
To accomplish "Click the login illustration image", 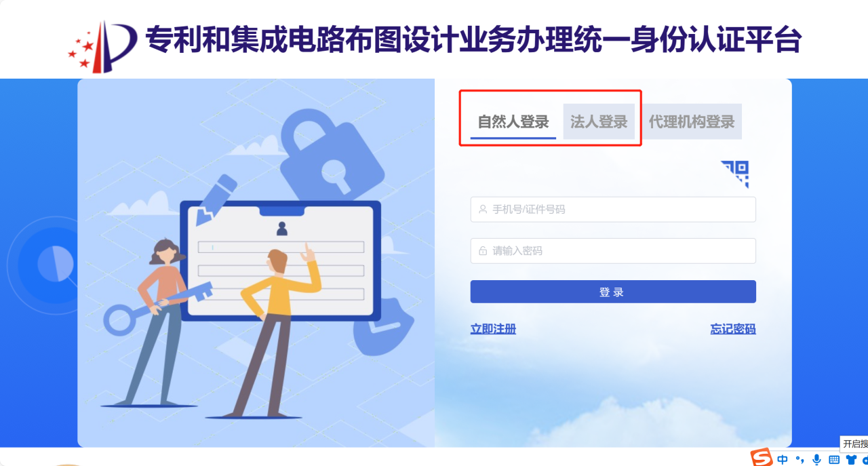I will pyautogui.click(x=256, y=263).
